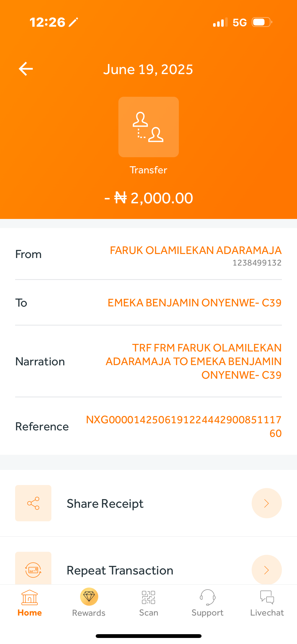Tap sender name FARUK OLAMILEKAN ADARAMAJA
Screen dimensions: 297x644
click(195, 250)
